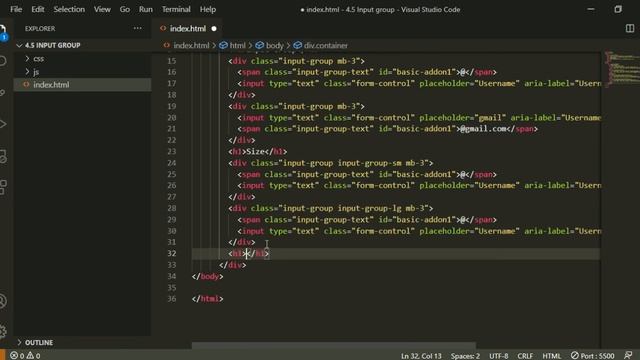Open the Edit menu
Image resolution: width=640 pixels, height=360 pixels.
(38, 9)
